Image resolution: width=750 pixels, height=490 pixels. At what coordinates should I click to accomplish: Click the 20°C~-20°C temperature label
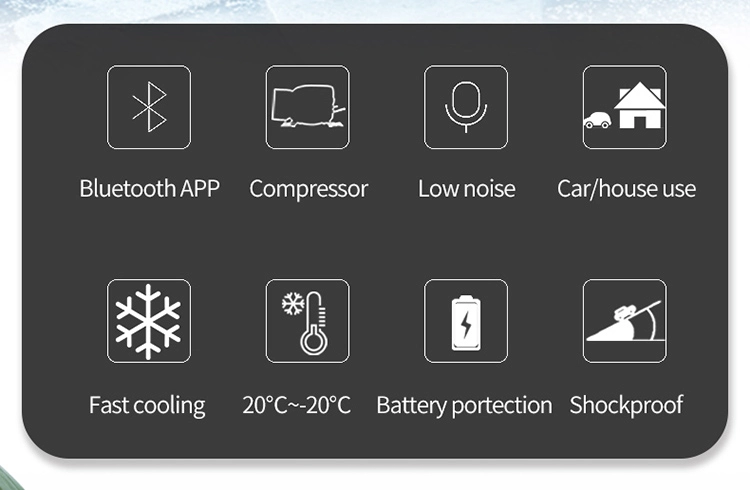pyautogui.click(x=297, y=405)
